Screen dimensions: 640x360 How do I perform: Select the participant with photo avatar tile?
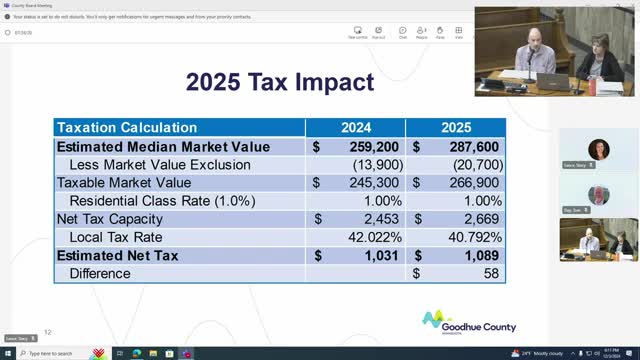tap(599, 149)
